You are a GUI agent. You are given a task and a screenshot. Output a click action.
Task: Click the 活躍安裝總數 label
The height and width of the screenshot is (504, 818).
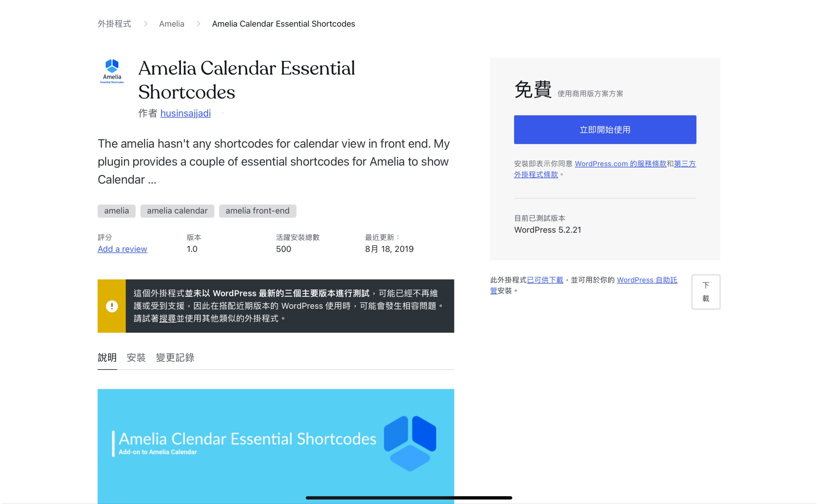(297, 237)
